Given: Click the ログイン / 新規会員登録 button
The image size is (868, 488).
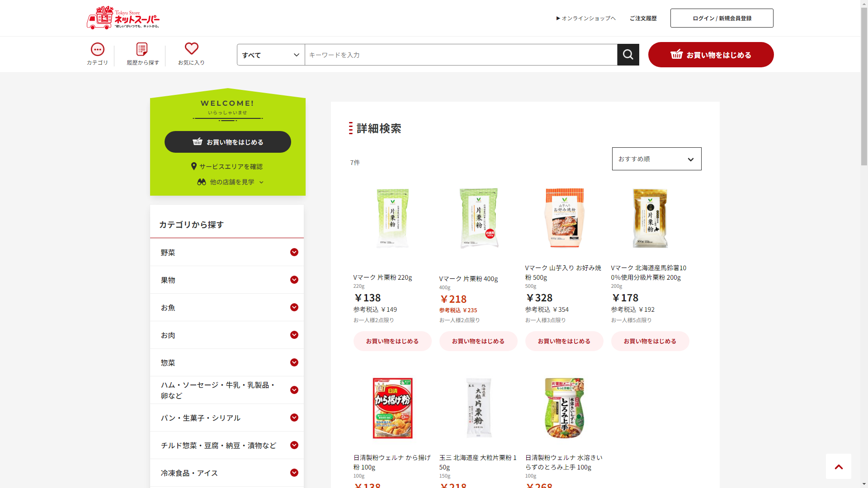Looking at the screenshot, I should (x=722, y=18).
